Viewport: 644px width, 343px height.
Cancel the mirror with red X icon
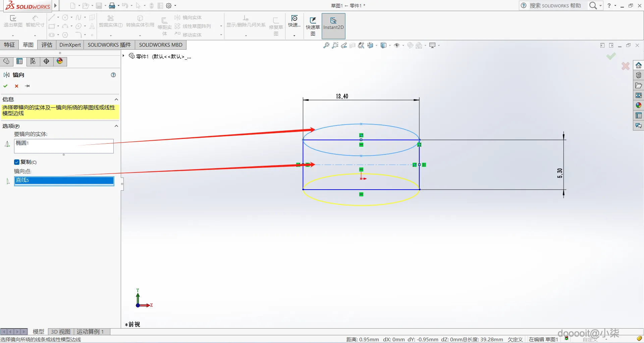(x=16, y=86)
